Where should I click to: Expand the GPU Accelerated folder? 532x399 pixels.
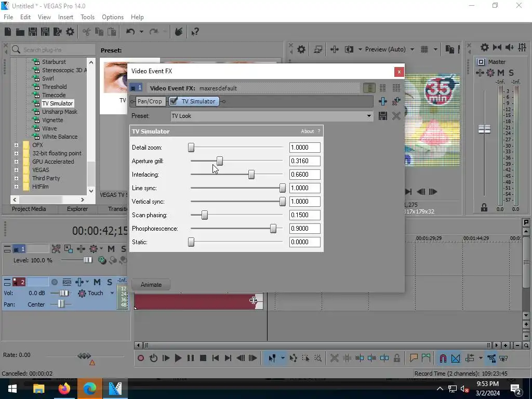[16, 162]
